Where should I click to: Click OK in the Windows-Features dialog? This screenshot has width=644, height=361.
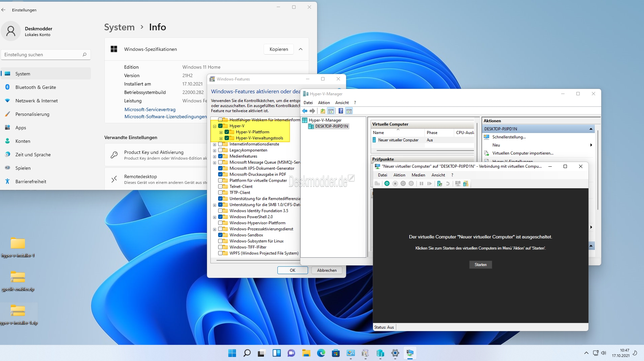coord(293,270)
